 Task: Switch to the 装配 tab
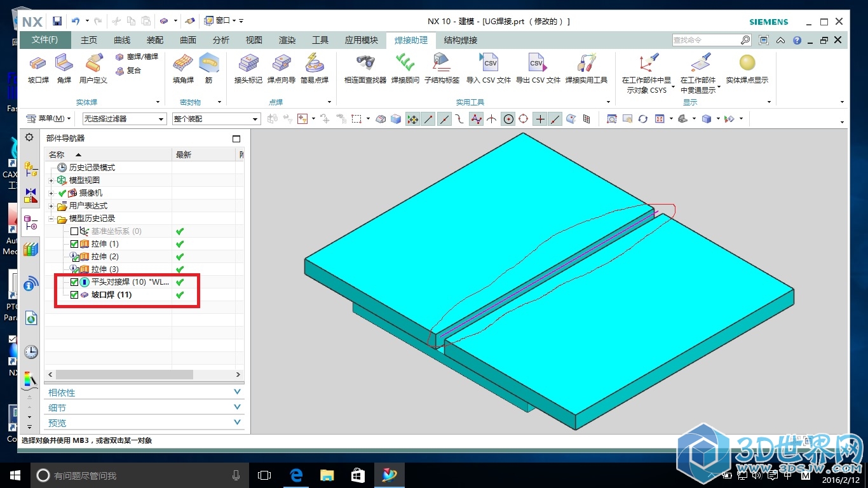(155, 40)
